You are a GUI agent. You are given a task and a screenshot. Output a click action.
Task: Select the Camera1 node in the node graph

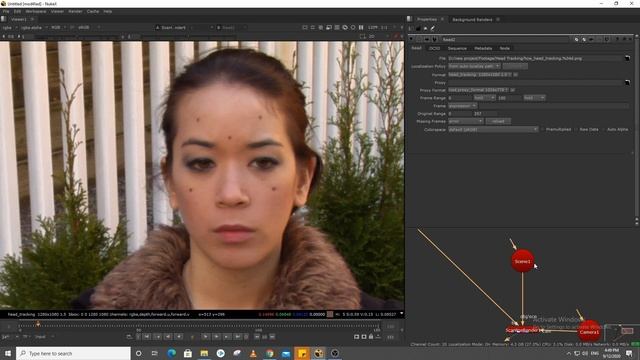[589, 331]
